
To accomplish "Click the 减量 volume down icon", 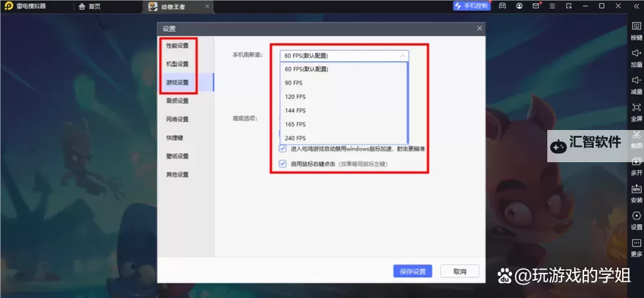I will coord(636,80).
